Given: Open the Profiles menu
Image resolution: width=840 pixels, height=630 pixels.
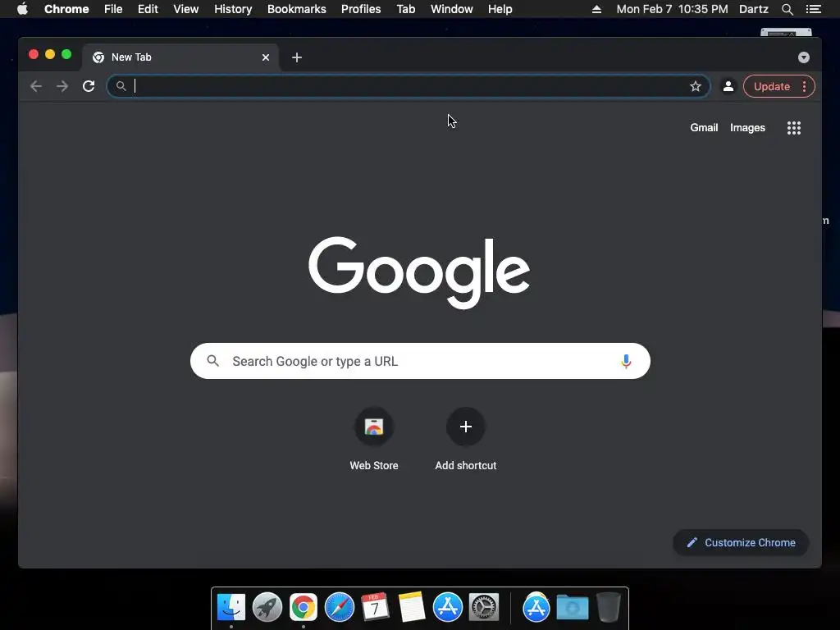Looking at the screenshot, I should pyautogui.click(x=361, y=9).
